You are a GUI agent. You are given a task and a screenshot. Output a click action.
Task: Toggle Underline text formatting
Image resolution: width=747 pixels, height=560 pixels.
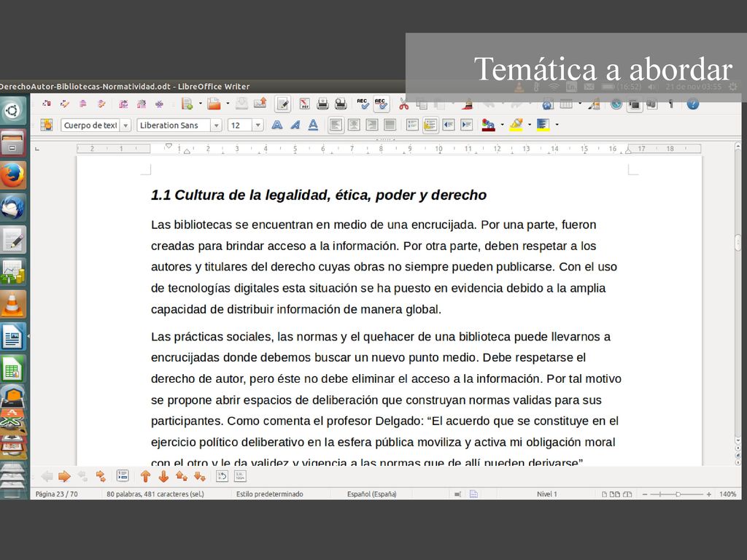pyautogui.click(x=313, y=125)
